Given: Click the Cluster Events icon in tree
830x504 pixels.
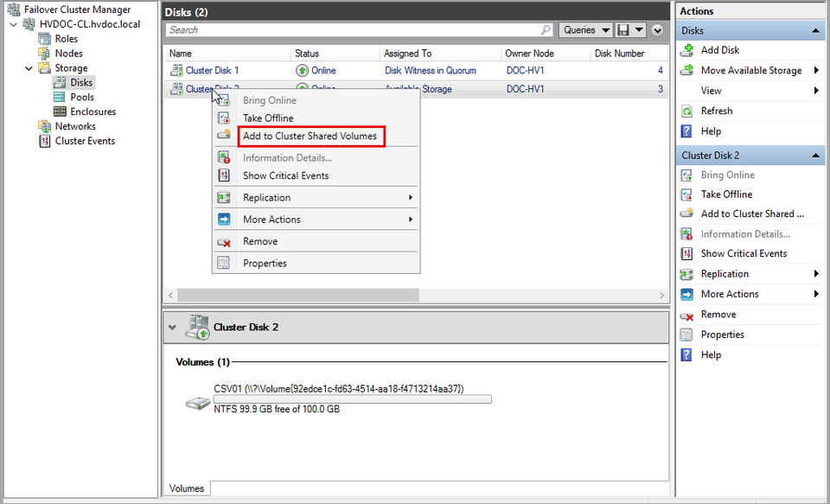Looking at the screenshot, I should tap(44, 141).
